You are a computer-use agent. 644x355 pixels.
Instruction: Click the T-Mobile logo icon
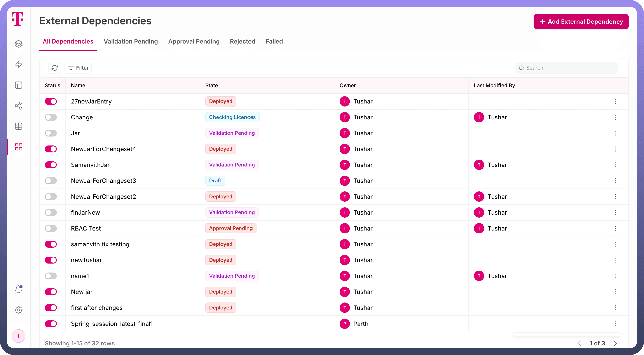[x=18, y=19]
